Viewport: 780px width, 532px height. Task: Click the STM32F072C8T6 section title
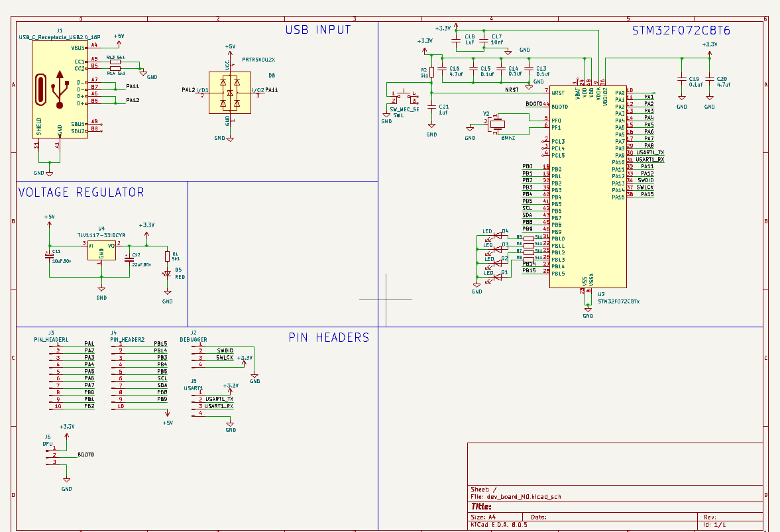(681, 30)
